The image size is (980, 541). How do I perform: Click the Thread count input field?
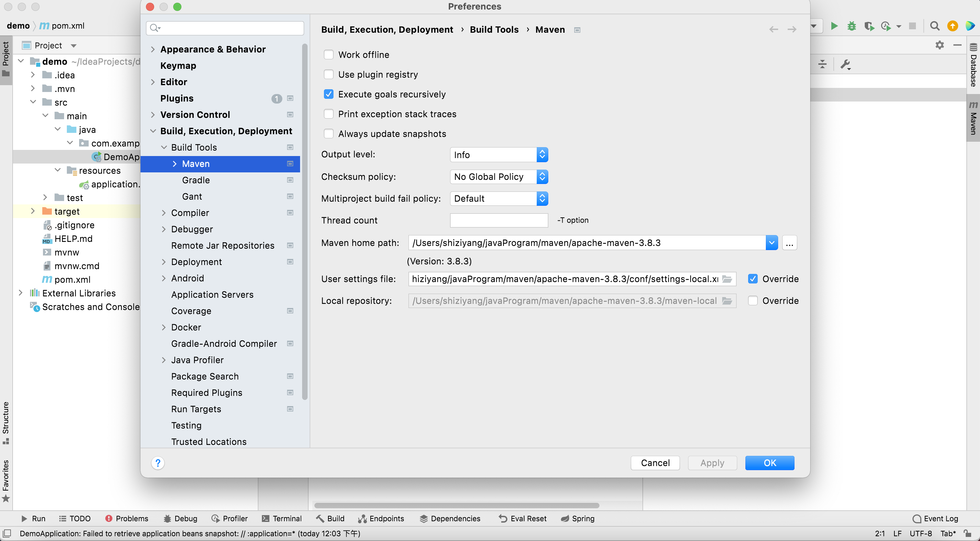[x=499, y=220]
